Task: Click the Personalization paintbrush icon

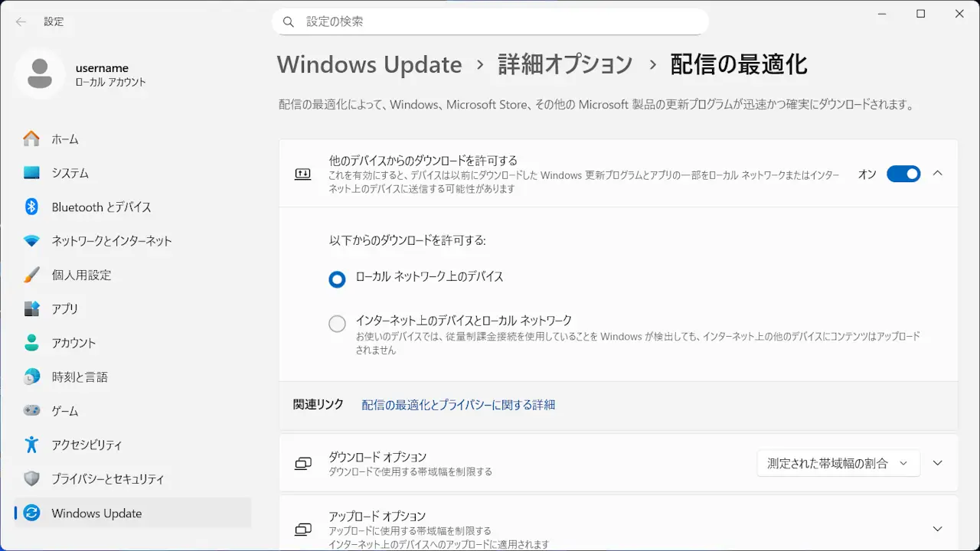Action: [x=31, y=275]
